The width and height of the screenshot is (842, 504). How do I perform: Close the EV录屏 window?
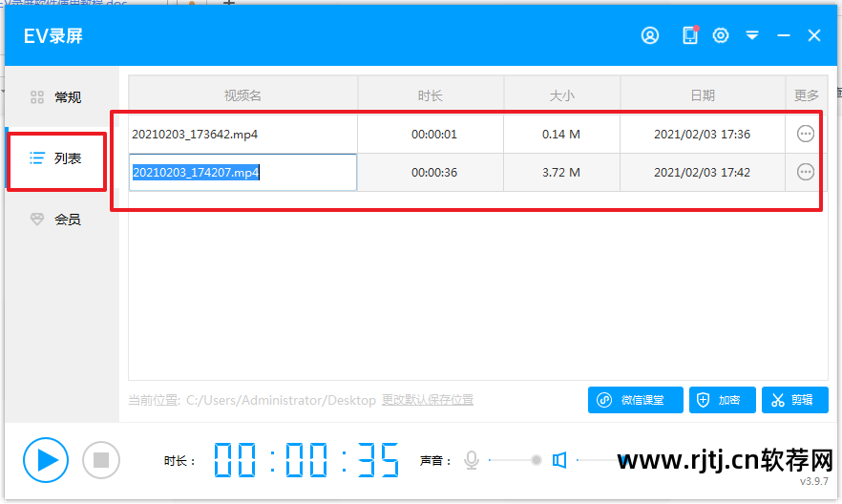click(x=814, y=35)
